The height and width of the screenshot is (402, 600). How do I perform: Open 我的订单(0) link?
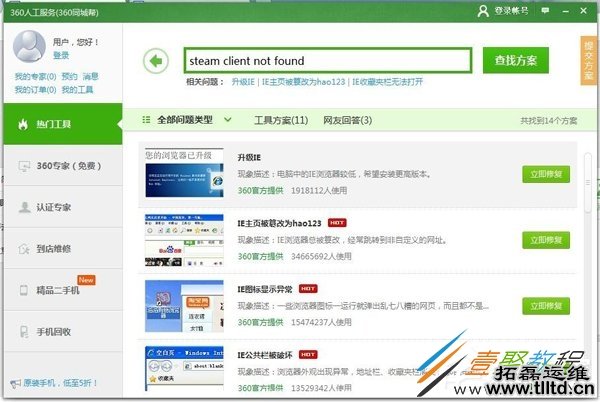click(35, 90)
